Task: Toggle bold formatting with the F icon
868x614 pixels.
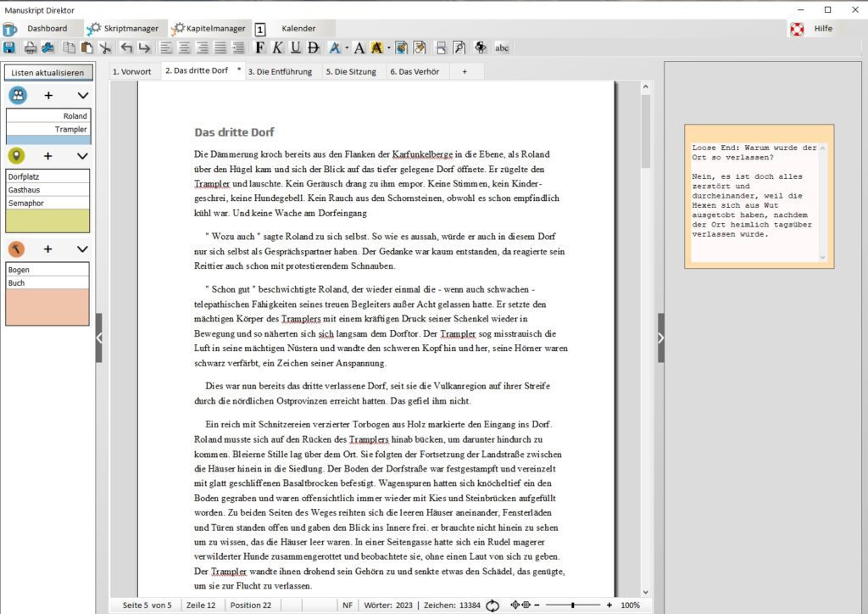Action: tap(259, 47)
